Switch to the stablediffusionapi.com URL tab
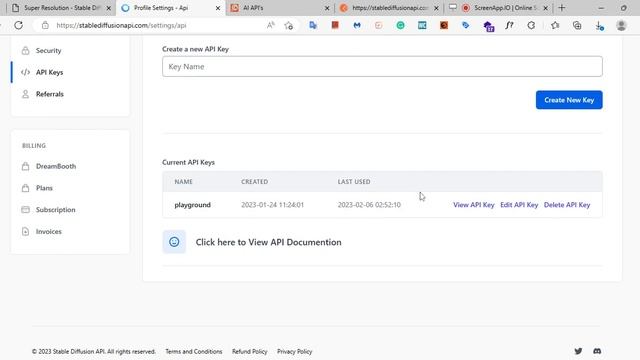This screenshot has height=360, width=640. (x=389, y=8)
